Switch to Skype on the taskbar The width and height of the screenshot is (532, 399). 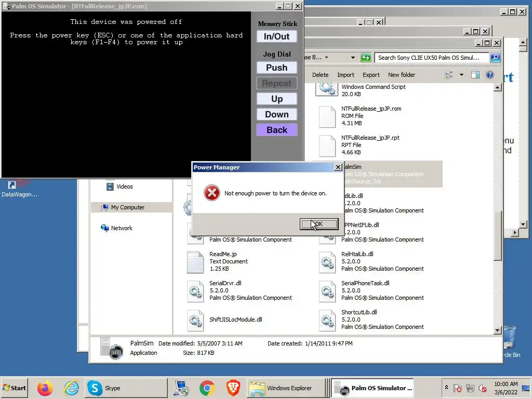click(x=126, y=388)
